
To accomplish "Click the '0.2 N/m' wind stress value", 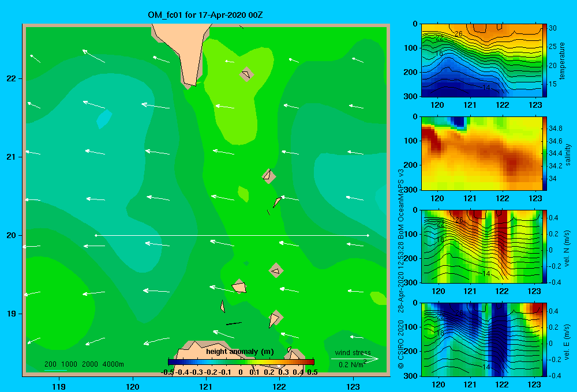I will coord(352,364).
